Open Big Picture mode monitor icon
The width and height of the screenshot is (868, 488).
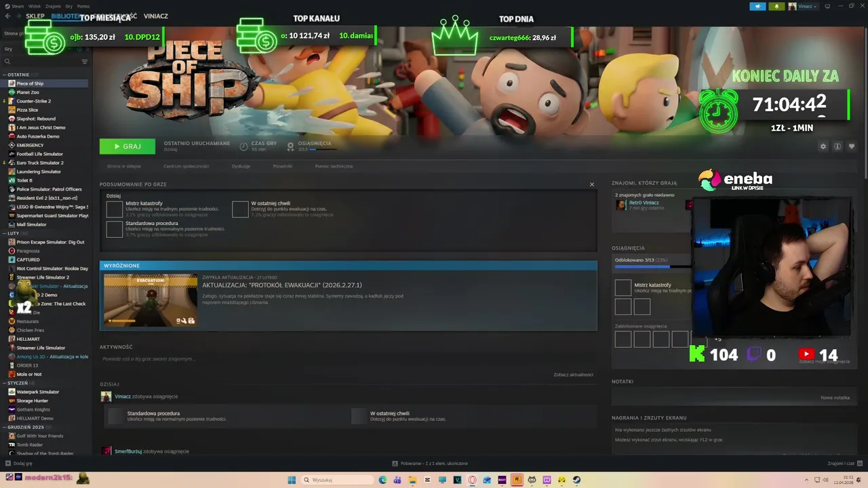click(x=826, y=6)
